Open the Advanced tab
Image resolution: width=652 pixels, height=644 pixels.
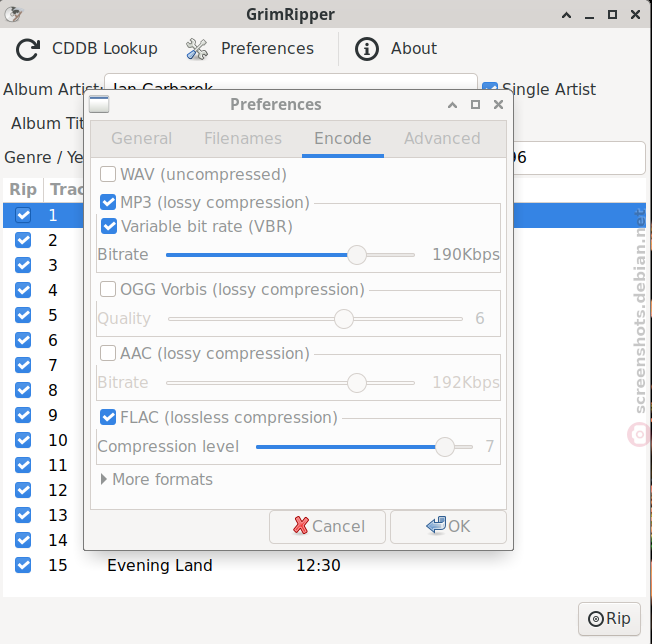(x=442, y=138)
